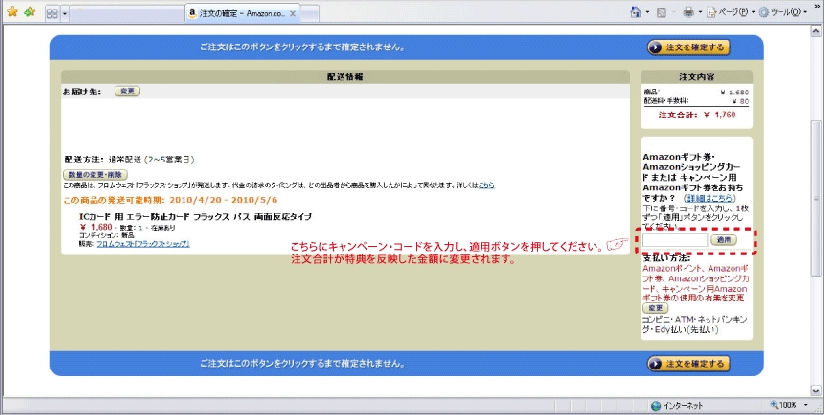Viewport: 825px width, 415px height.
Task: Click the この商品の発送可能時期 date text
Action: pyautogui.click(x=170, y=200)
